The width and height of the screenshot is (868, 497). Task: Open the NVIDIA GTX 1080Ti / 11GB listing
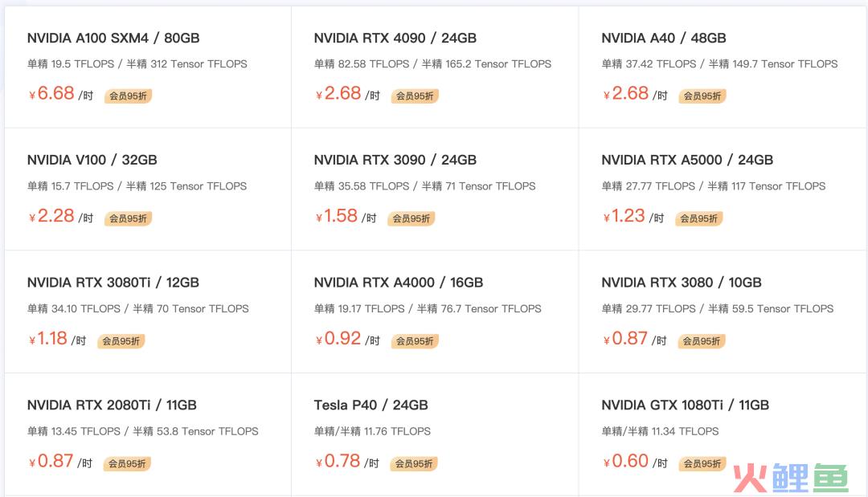[723, 434]
